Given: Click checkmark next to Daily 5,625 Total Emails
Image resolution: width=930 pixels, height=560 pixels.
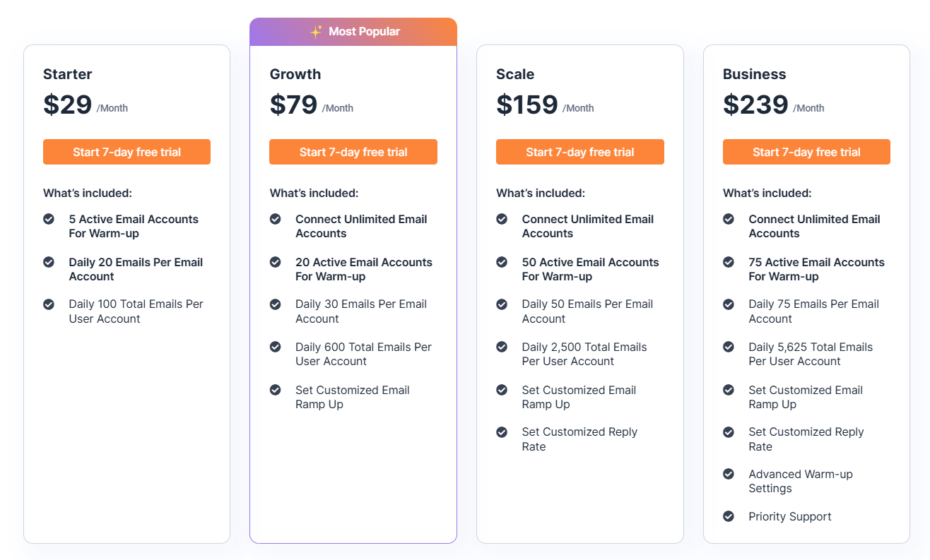Looking at the screenshot, I should [729, 347].
